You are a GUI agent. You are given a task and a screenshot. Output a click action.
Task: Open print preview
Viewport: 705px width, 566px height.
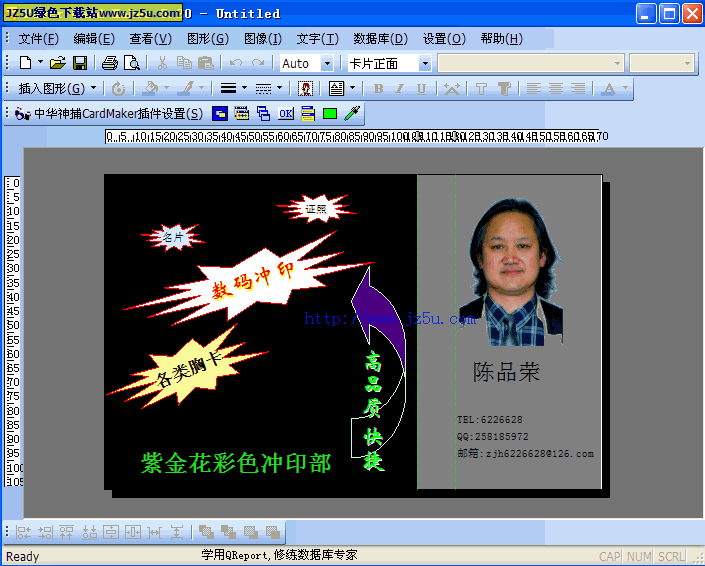point(132,63)
